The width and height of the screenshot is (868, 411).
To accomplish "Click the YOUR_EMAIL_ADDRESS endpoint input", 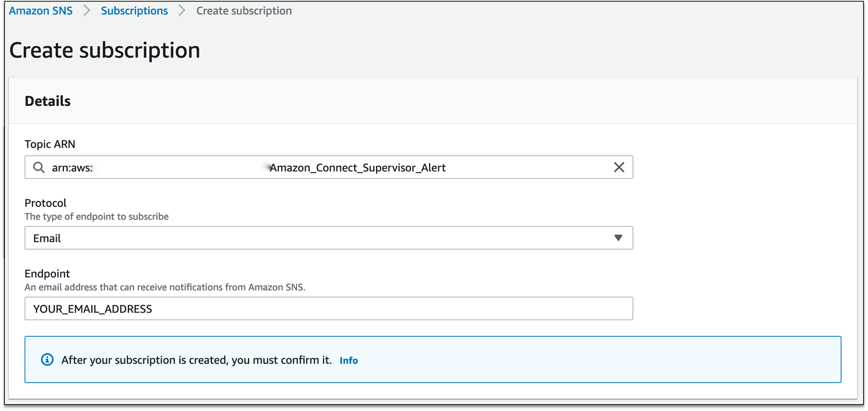I will 328,309.
